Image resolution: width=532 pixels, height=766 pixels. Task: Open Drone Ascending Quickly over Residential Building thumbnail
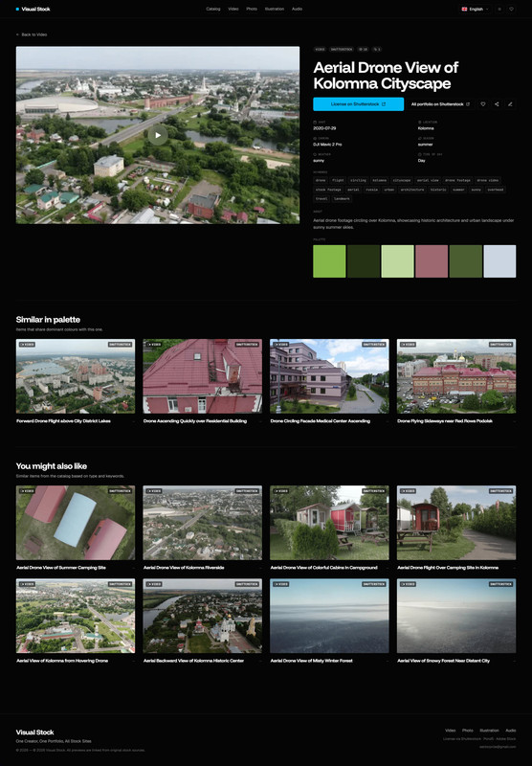point(203,376)
